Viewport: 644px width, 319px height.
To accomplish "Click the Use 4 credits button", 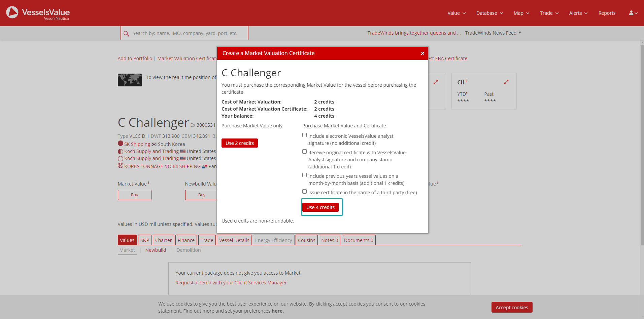I will pyautogui.click(x=320, y=207).
